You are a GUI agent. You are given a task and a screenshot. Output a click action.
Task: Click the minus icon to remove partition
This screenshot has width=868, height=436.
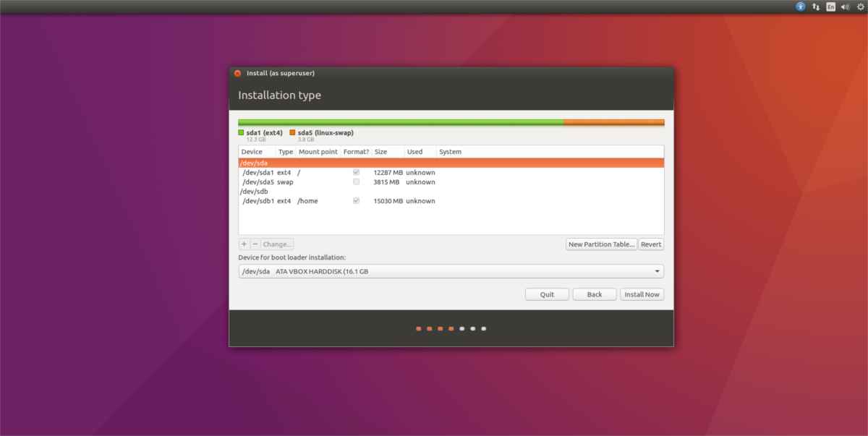255,244
